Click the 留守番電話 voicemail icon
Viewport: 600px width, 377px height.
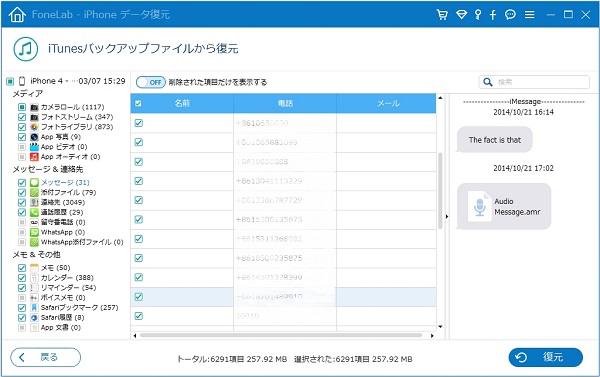pyautogui.click(x=34, y=222)
